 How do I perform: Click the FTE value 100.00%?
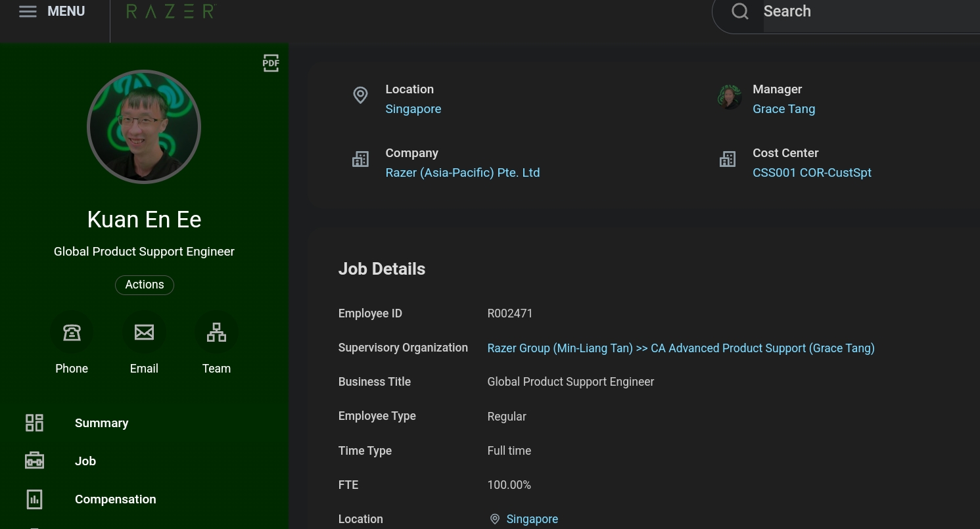[509, 485]
